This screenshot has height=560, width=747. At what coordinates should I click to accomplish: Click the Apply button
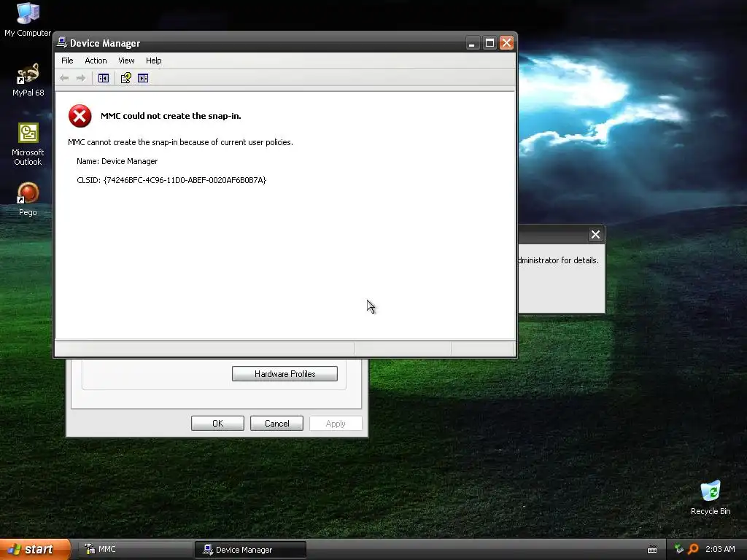click(336, 424)
